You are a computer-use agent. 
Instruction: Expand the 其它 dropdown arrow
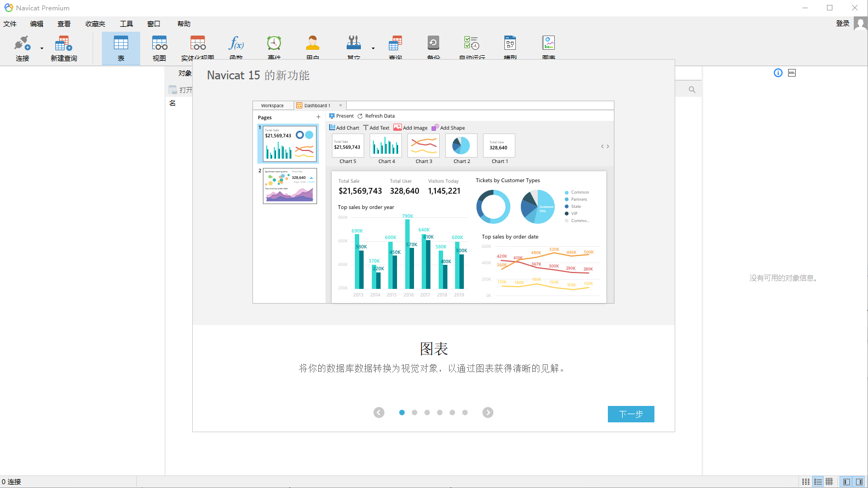(373, 48)
